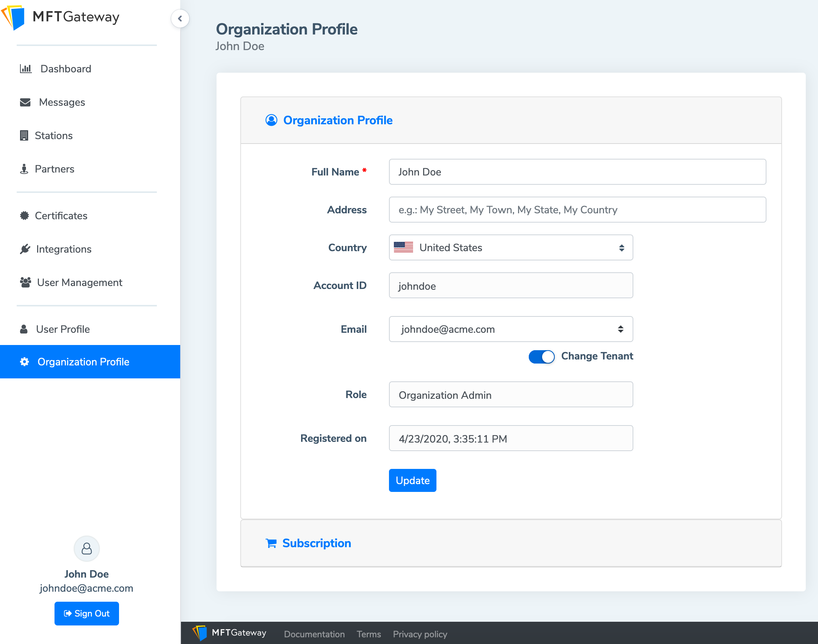Click the Dashboard bar chart icon
The height and width of the screenshot is (644, 818).
tap(26, 69)
